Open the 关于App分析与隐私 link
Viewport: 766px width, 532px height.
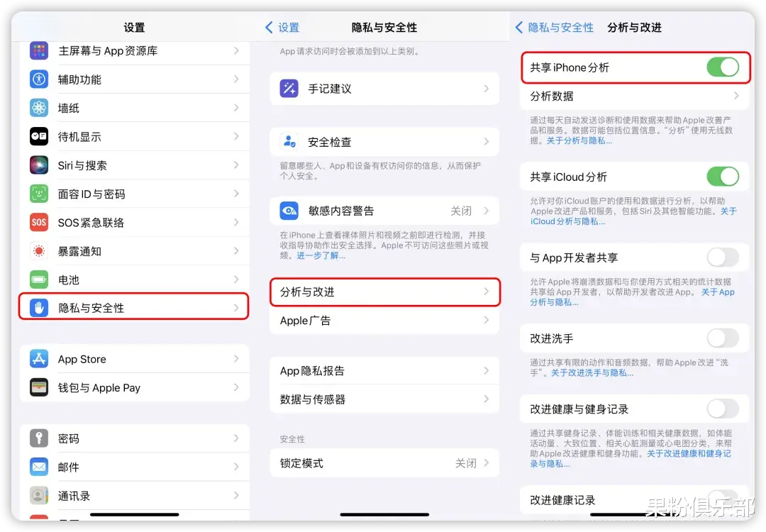click(632, 297)
